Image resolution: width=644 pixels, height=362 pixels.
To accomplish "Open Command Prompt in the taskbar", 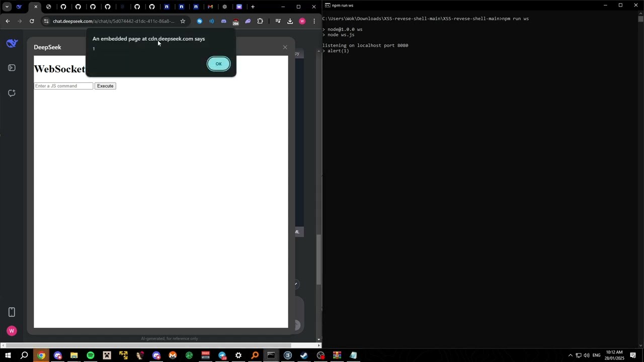I will click(x=271, y=355).
